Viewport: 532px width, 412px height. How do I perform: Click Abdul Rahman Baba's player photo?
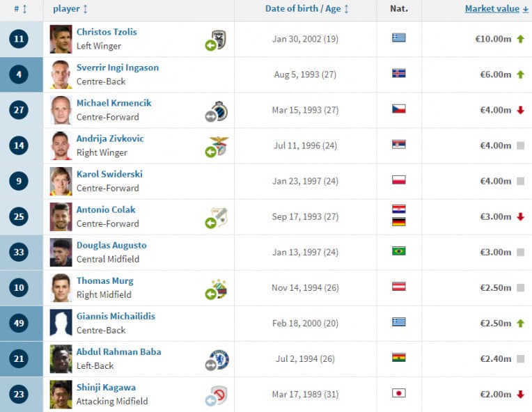pos(61,358)
